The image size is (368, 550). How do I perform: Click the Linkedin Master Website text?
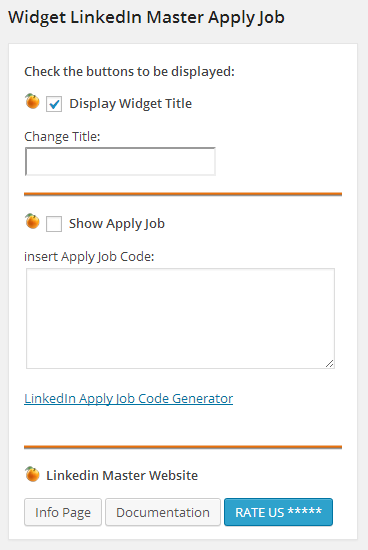(x=122, y=476)
